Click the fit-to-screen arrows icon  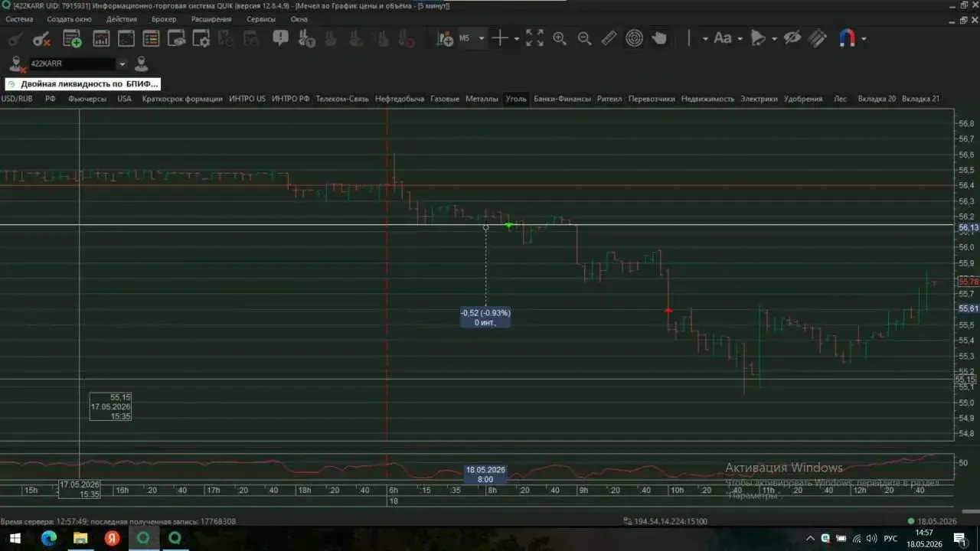(x=534, y=38)
